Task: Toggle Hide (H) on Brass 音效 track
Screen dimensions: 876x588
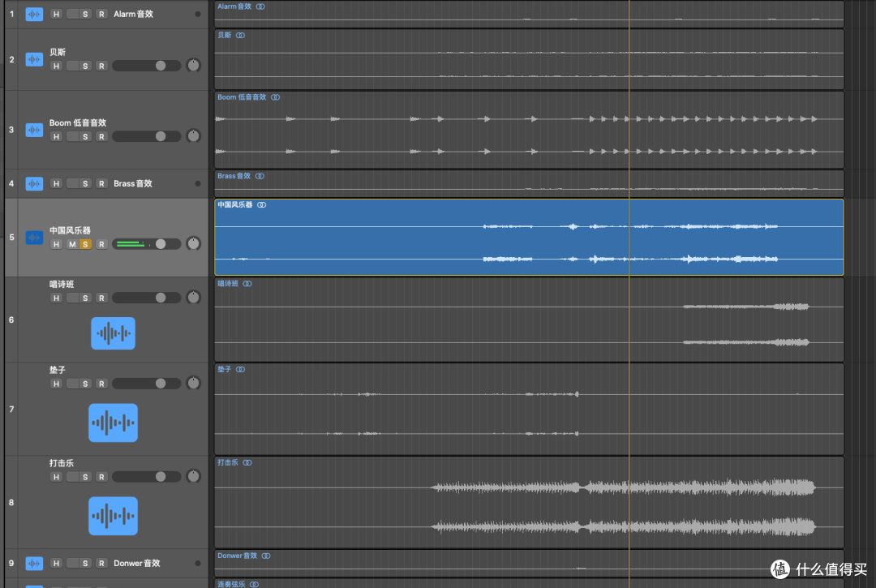Action: [56, 184]
